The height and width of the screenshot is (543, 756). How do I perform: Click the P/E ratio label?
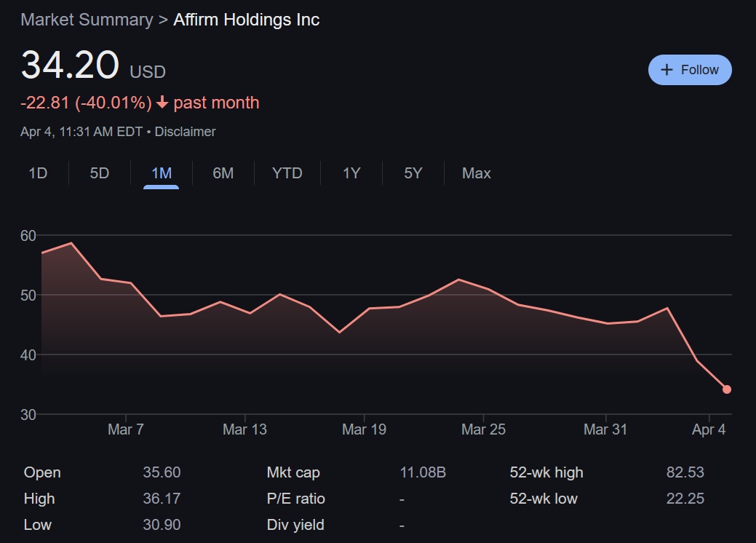[295, 498]
